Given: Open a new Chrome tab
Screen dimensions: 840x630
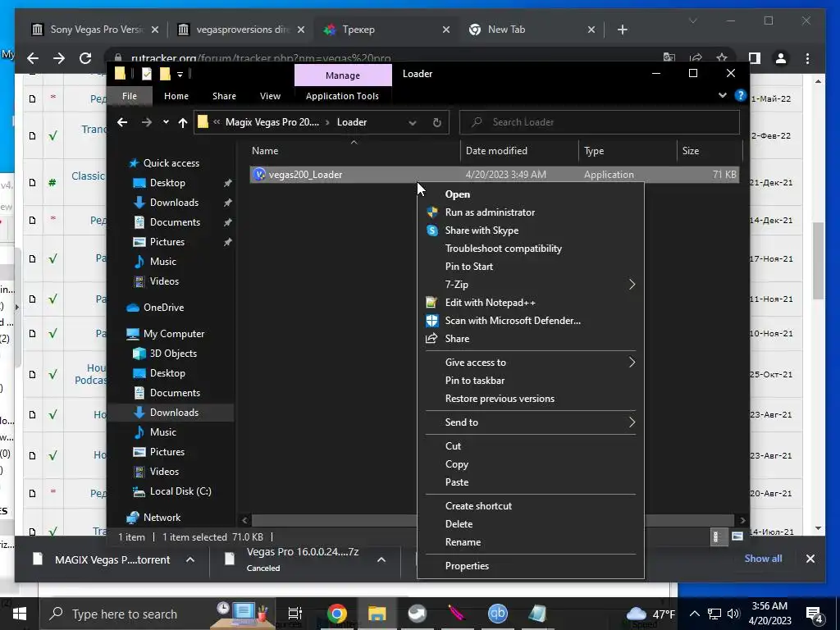Looking at the screenshot, I should 622,30.
